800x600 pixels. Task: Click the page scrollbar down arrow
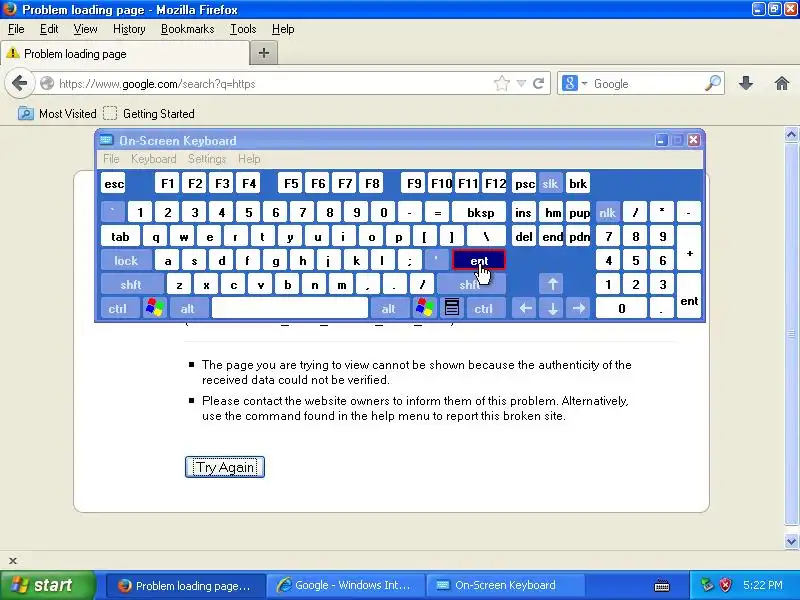point(791,541)
